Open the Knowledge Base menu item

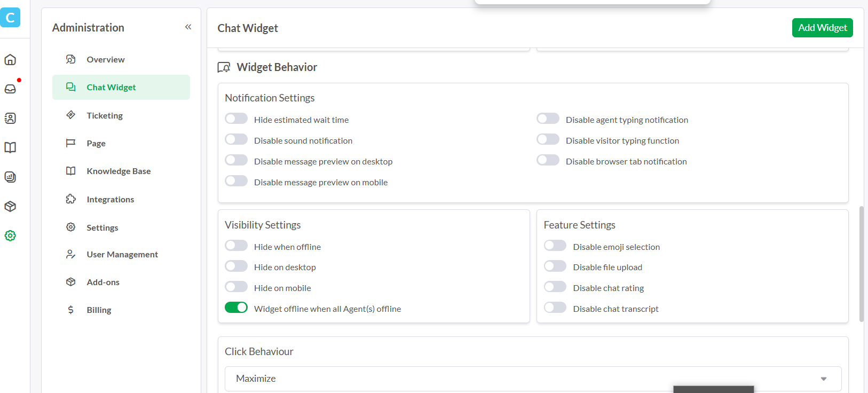point(119,171)
